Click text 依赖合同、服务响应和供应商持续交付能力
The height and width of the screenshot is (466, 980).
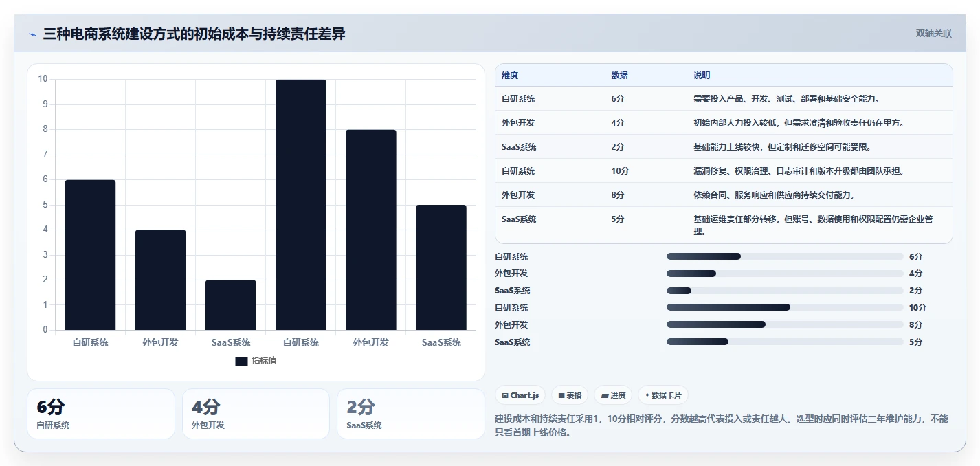click(x=774, y=195)
